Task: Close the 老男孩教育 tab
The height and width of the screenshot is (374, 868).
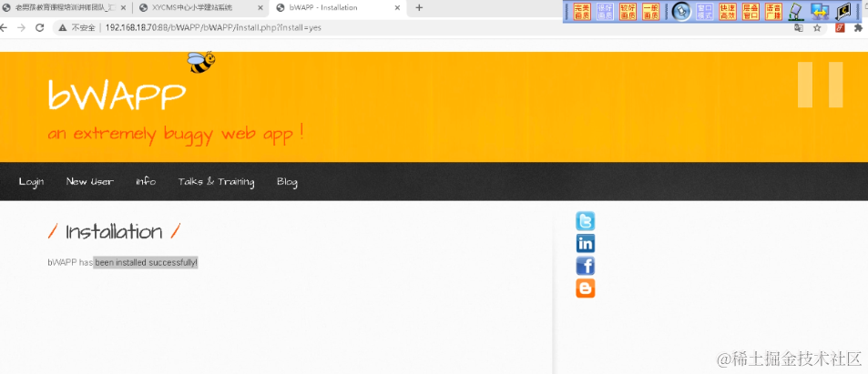Action: (123, 8)
